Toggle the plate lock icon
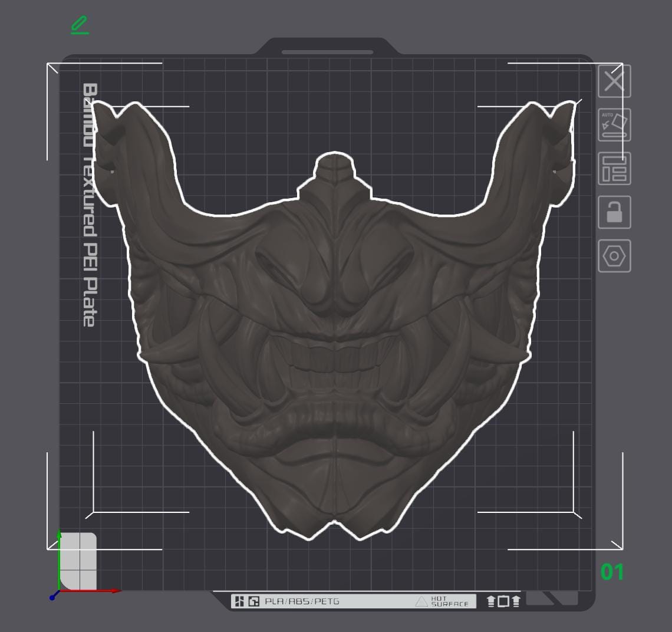Image resolution: width=672 pixels, height=632 pixels. pos(614,212)
